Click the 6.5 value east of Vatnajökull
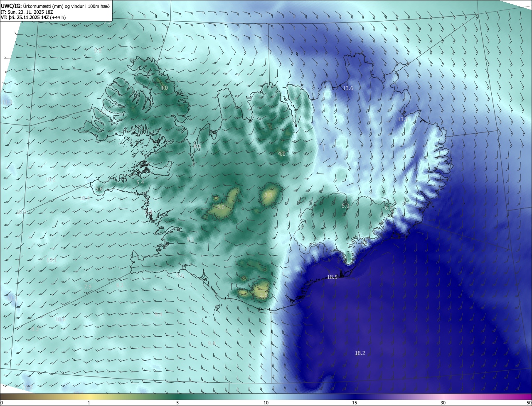Screen dimensions: 532x406 [x=388, y=208]
